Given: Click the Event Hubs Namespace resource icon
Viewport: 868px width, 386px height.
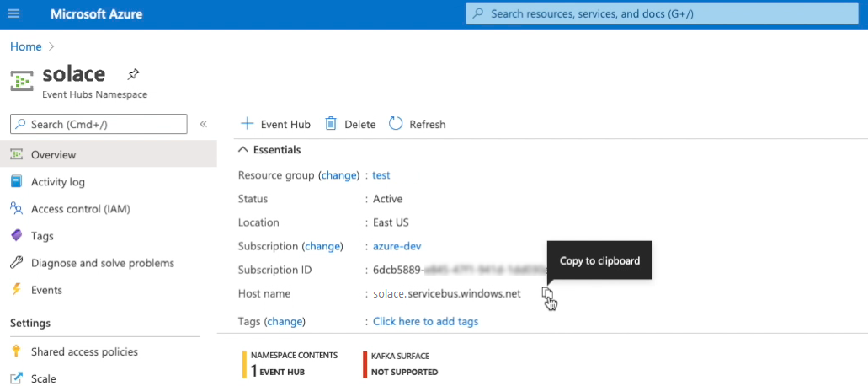Looking at the screenshot, I should pos(22,81).
